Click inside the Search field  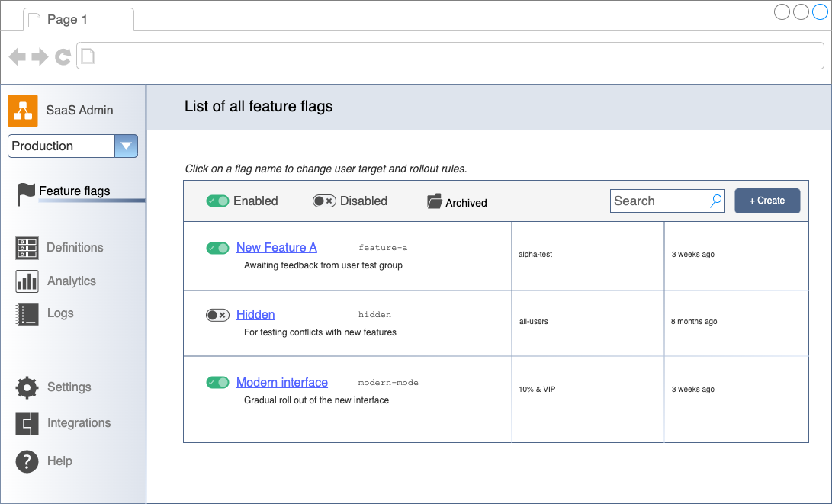(660, 200)
